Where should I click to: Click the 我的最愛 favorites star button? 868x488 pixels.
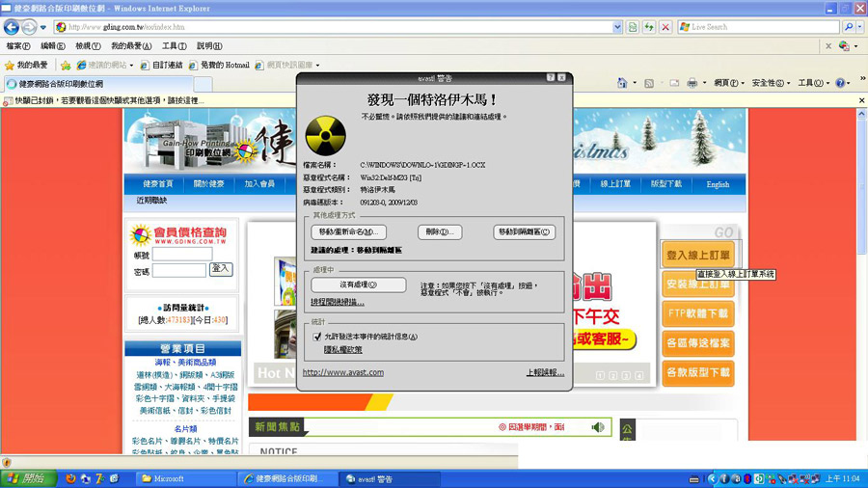[26, 66]
